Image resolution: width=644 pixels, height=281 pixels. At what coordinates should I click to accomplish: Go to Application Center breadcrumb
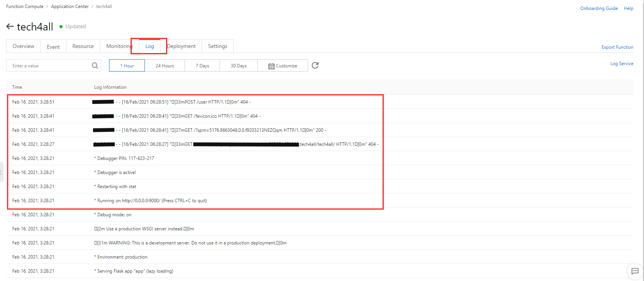tap(70, 6)
